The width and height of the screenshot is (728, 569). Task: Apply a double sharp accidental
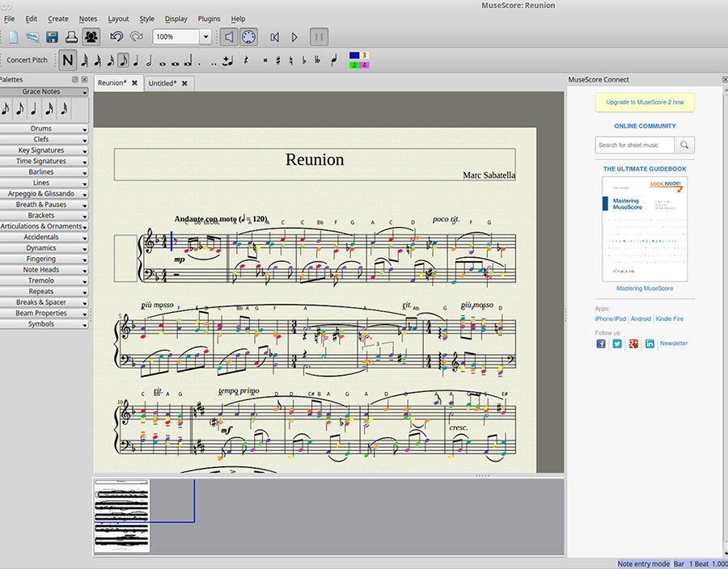pos(265,61)
